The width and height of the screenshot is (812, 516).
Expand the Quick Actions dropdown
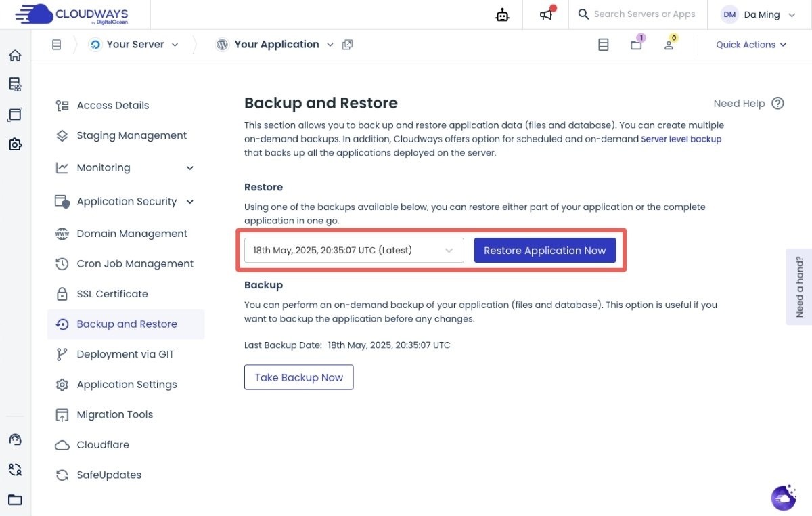pos(751,45)
